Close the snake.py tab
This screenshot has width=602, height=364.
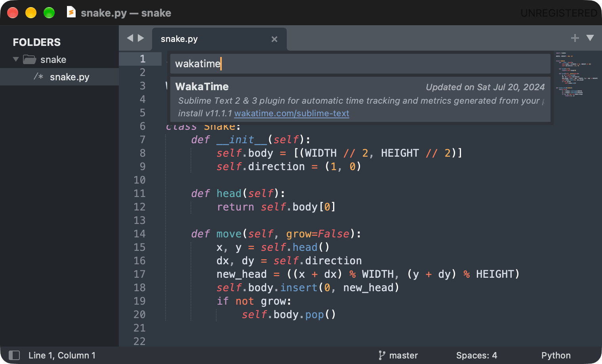274,39
